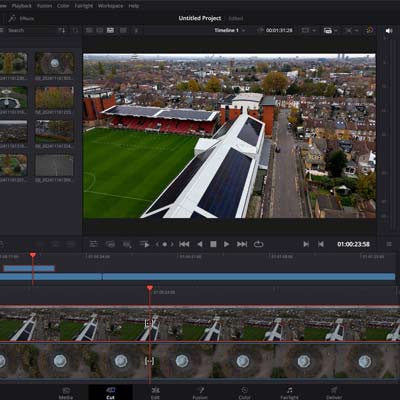Go to previous marker arrow
This screenshot has height=400, width=400.
[157, 244]
